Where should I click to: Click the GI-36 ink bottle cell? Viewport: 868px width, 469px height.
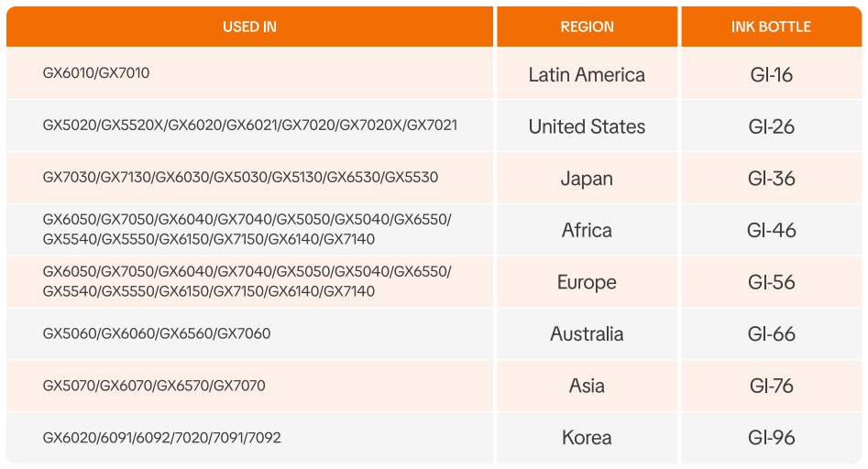tap(771, 179)
